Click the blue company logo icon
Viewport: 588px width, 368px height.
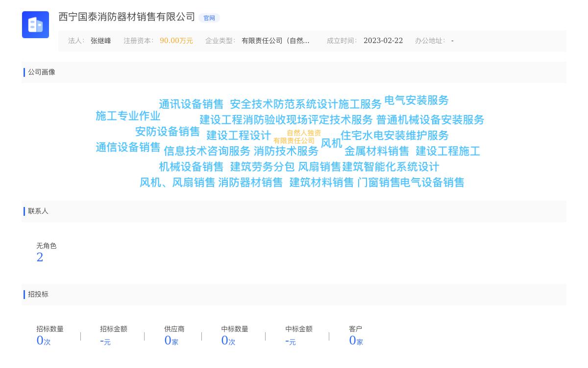(x=35, y=24)
